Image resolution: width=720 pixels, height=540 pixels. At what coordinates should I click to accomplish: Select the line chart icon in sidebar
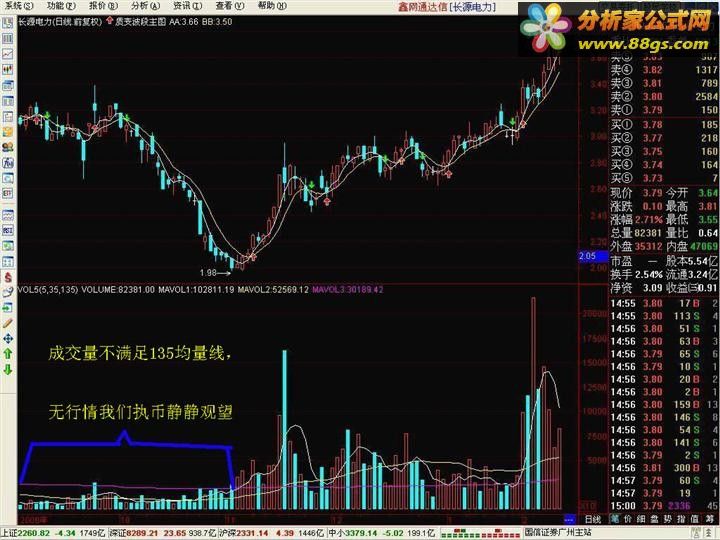[x=8, y=54]
